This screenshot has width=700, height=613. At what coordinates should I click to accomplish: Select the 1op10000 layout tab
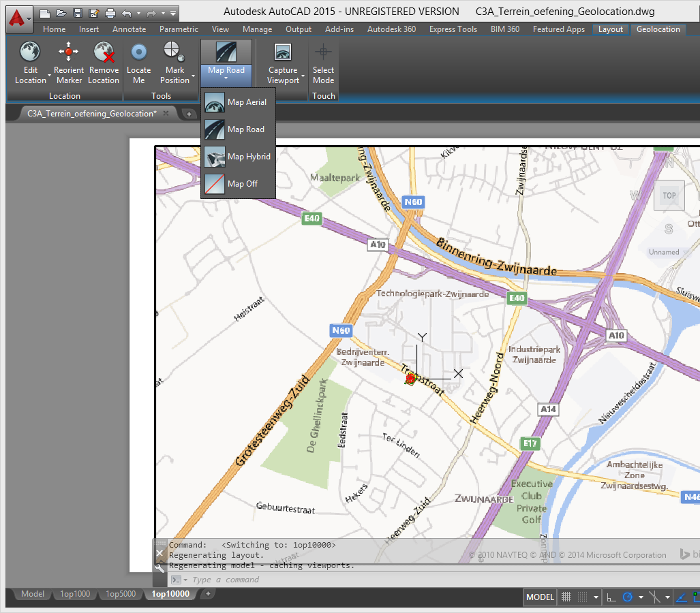point(170,594)
